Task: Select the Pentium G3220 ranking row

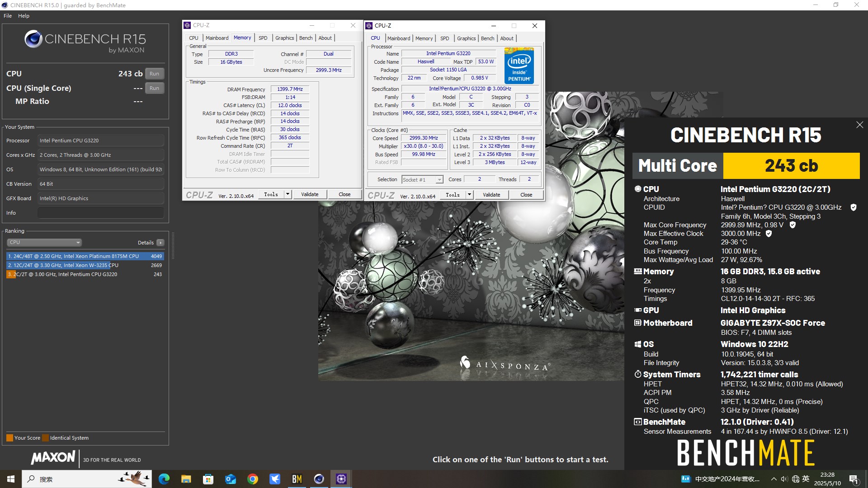Action: [x=85, y=274]
